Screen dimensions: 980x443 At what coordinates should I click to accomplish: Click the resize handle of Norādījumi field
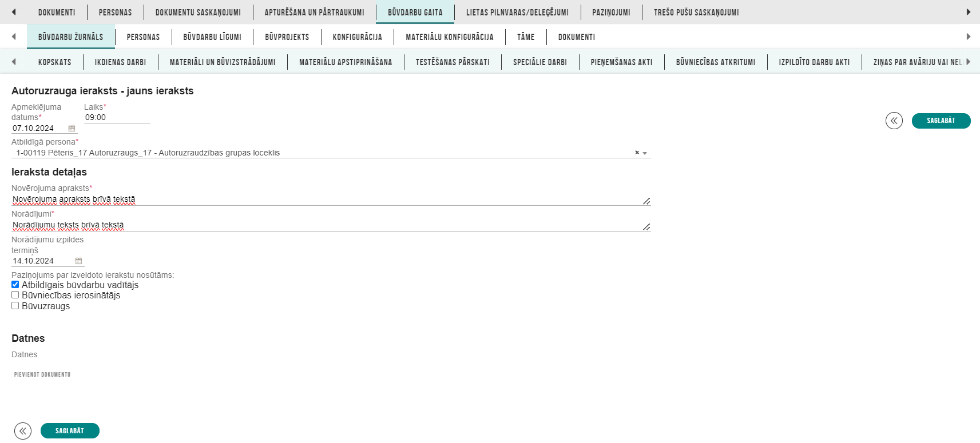point(646,227)
